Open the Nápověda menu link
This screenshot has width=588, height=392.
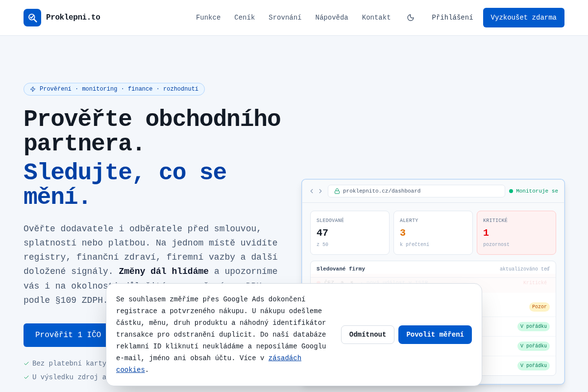click(332, 18)
